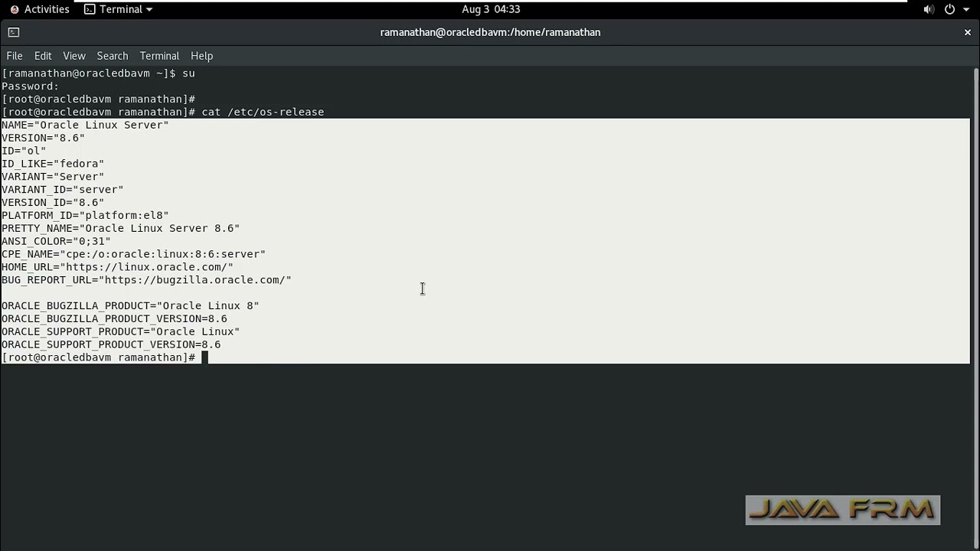Click the ORACLE_BUGZILLA_PRODUCT="Oracle Linux 8" line

click(x=130, y=305)
